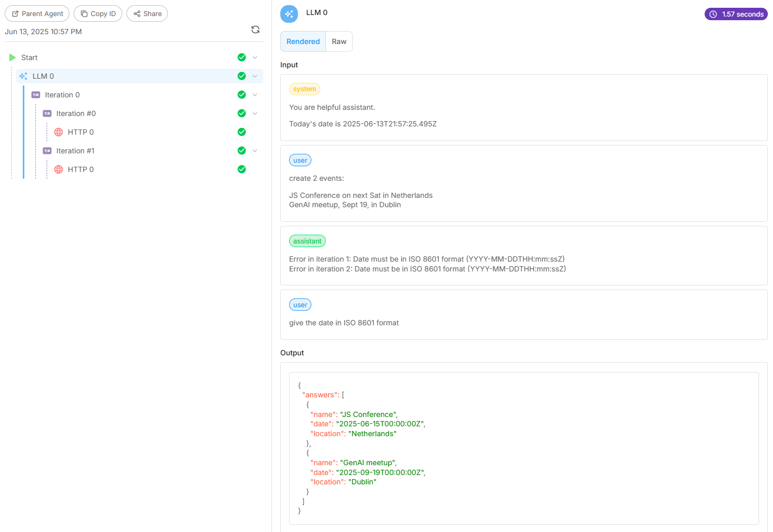Image resolution: width=773 pixels, height=532 pixels.
Task: Click the blue LLM 0 header avatar icon
Action: (x=289, y=14)
